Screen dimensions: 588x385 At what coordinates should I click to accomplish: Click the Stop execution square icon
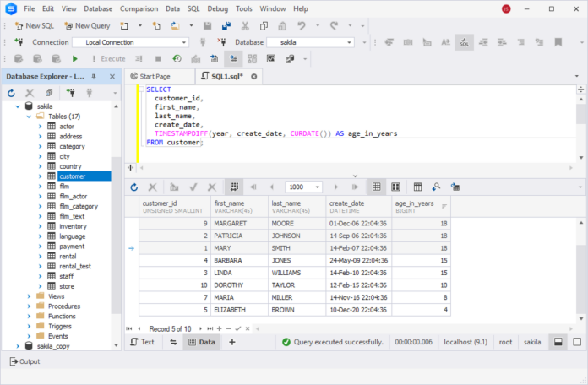158,59
